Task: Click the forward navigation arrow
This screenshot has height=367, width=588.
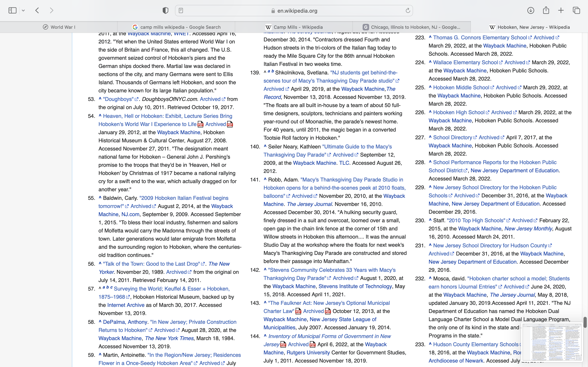Action: coord(51,10)
